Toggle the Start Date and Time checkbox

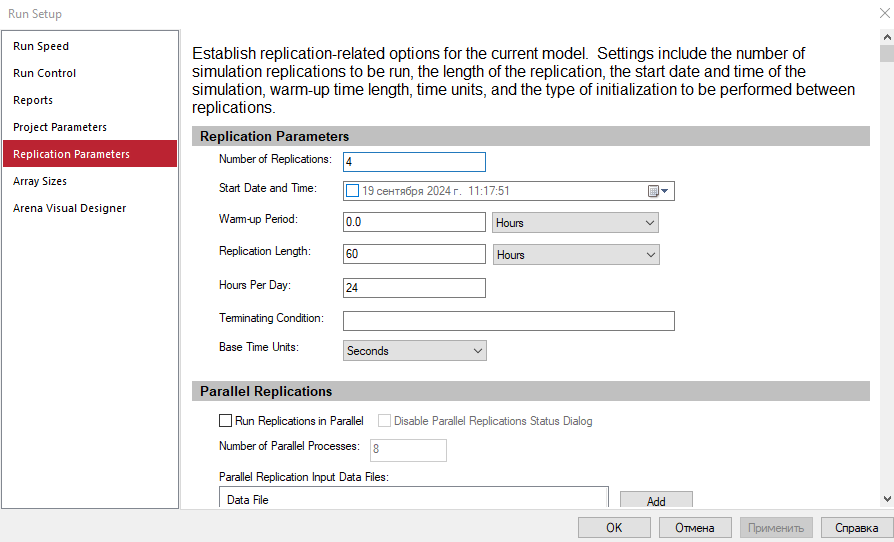click(x=352, y=191)
